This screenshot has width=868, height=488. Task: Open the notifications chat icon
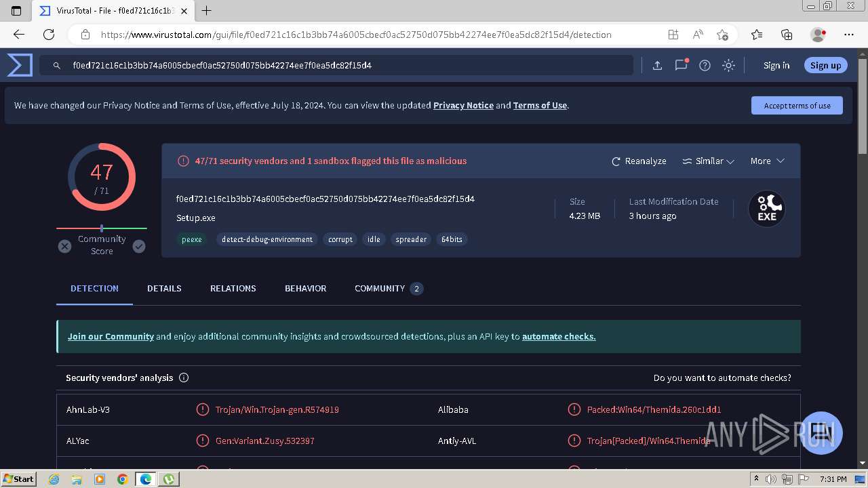click(681, 65)
